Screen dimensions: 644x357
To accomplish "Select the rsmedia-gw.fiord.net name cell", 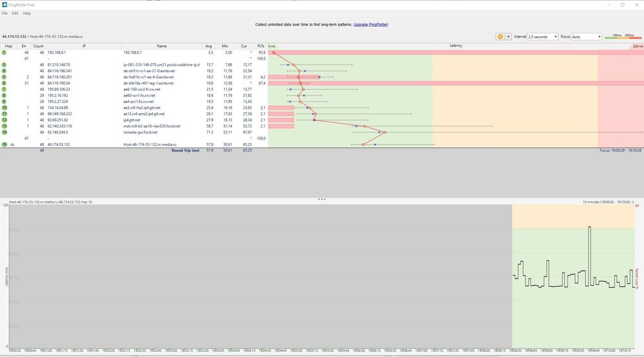I will point(141,133).
